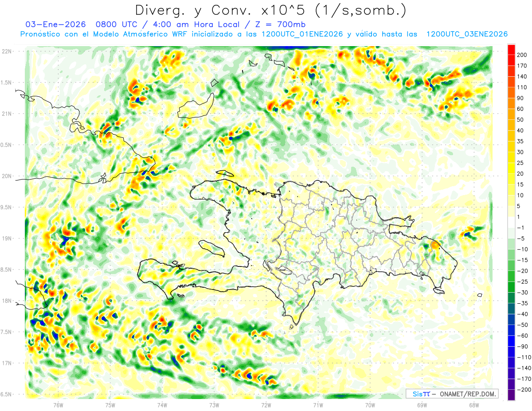Click the "200" colorbar label at top
Viewport: 532px width, 411px height.
coord(522,55)
